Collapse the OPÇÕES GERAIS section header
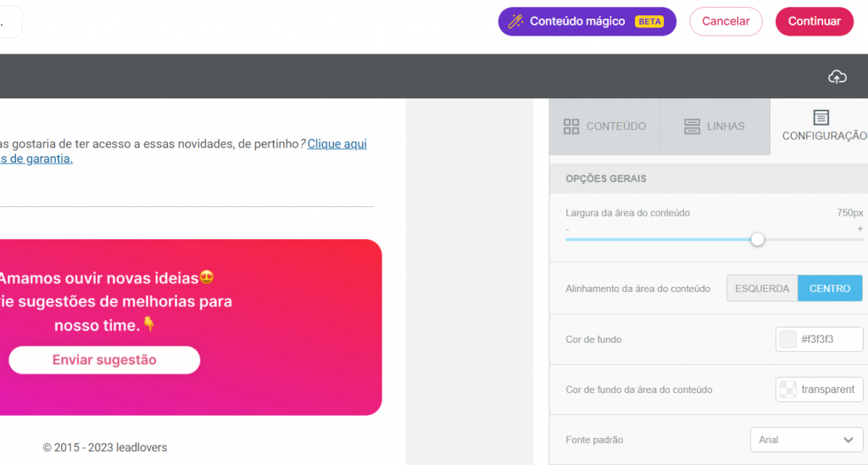Screen dimensions: 868x465 coord(605,179)
